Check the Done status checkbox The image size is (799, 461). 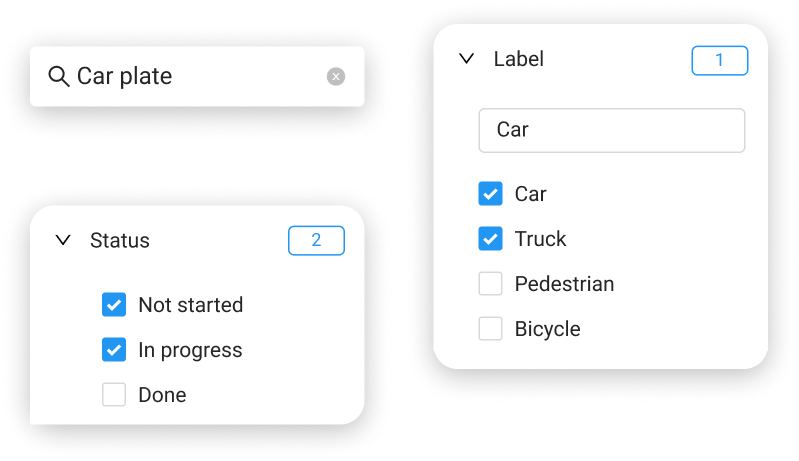[x=114, y=394]
